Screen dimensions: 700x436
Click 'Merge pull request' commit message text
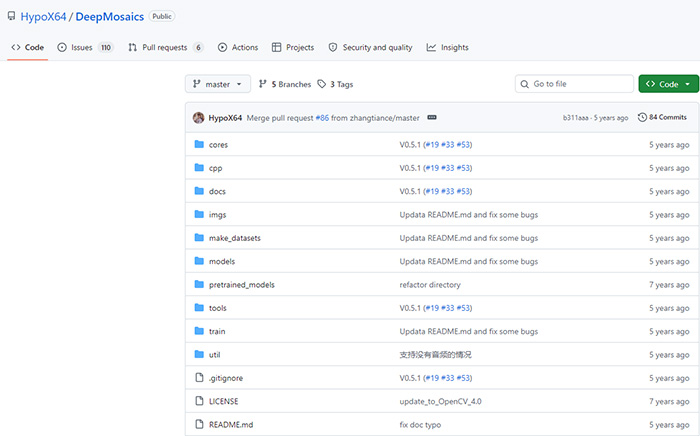[x=280, y=118]
